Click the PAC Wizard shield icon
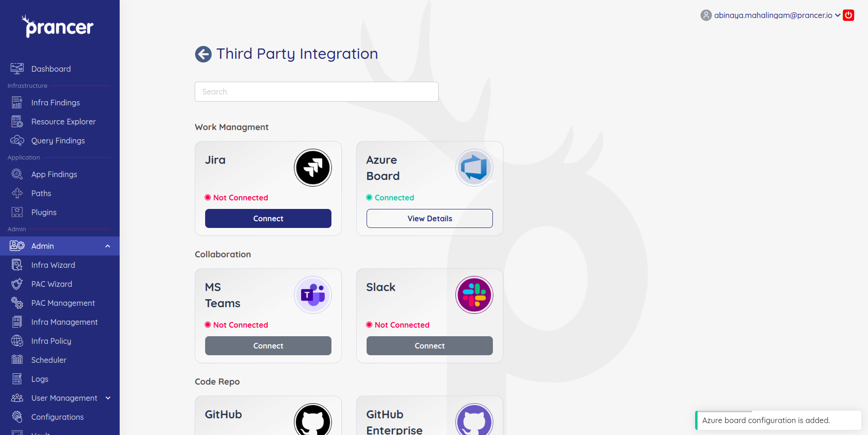868x435 pixels. [17, 284]
